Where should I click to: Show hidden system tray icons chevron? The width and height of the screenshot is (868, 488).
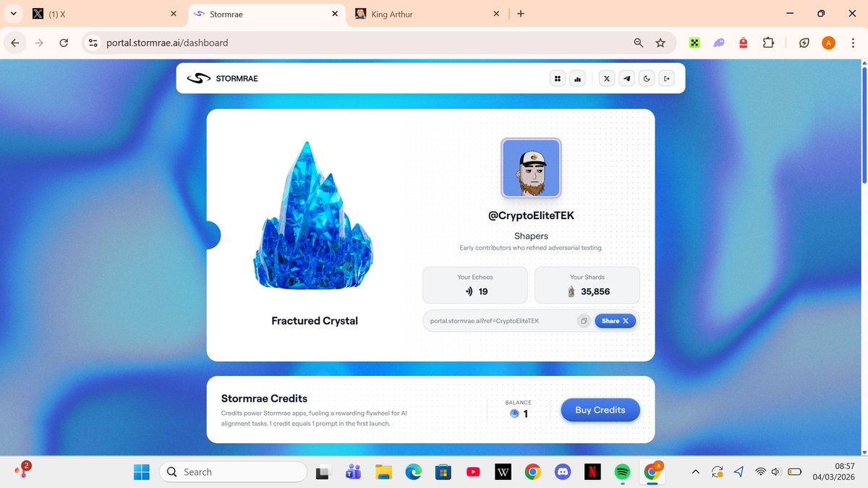pos(696,472)
